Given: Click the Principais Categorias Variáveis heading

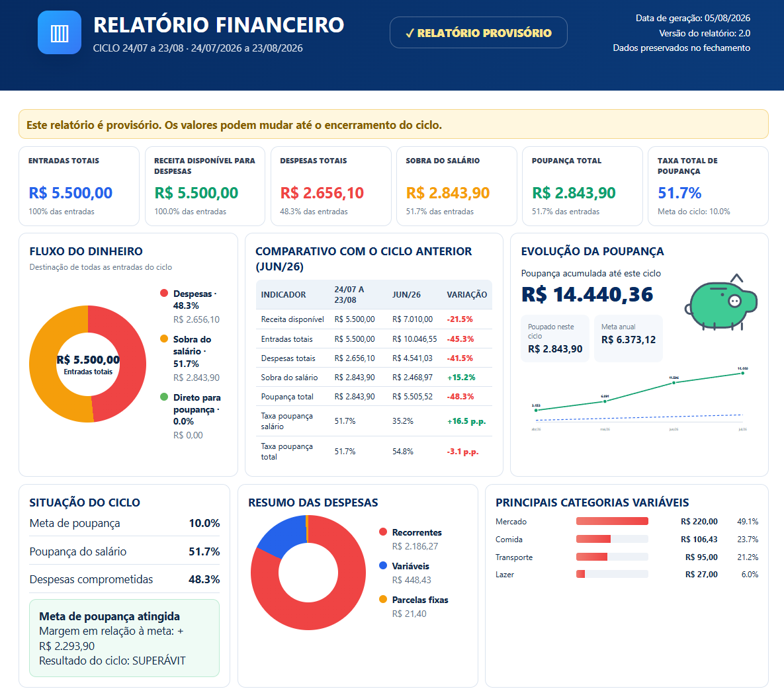Looking at the screenshot, I should (592, 503).
